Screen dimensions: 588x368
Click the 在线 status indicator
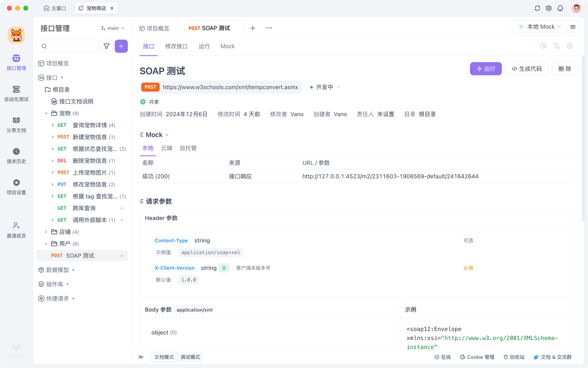click(443, 357)
